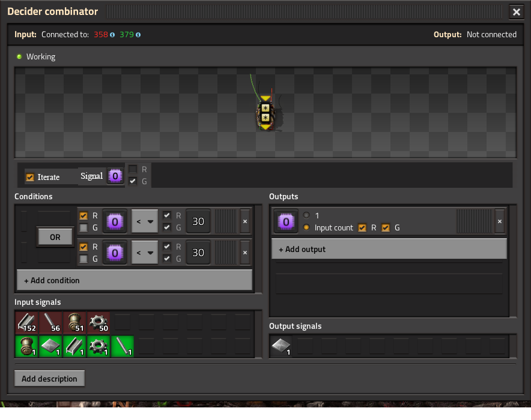531x420 pixels.
Task: Toggle second condition left-side red wire checkbox
Action: pos(83,247)
